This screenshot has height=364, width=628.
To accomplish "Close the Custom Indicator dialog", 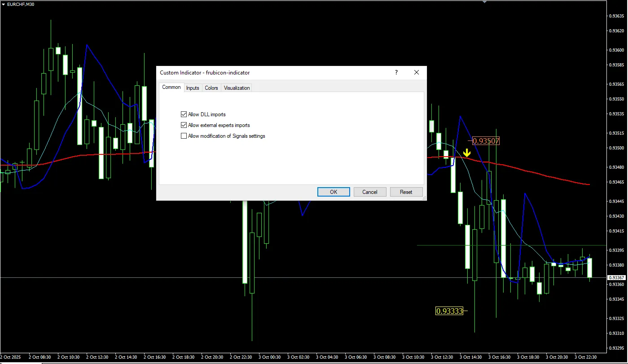I will [417, 72].
